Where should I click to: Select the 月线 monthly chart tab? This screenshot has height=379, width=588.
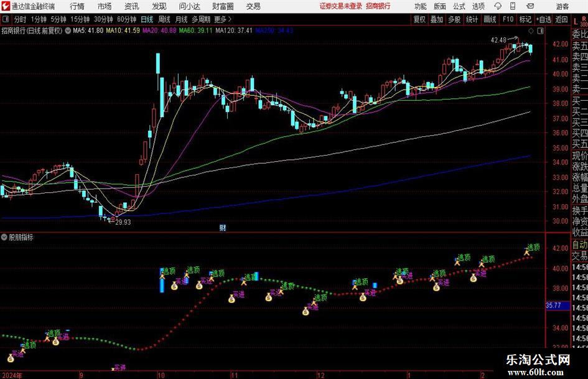181,19
